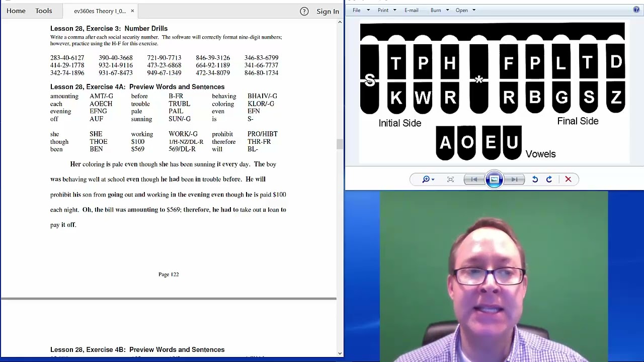Expand the zoom dropdown arrow
644x362 pixels.
433,180
